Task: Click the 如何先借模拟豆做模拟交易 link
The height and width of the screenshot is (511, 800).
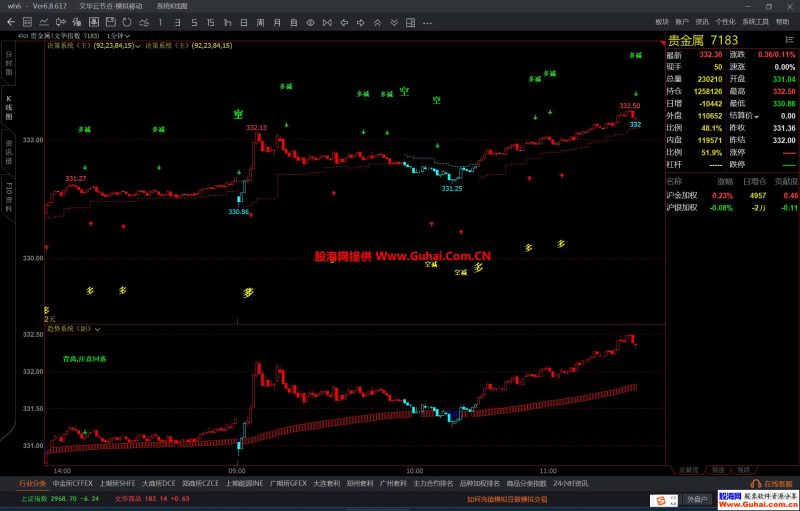Action: coord(507,500)
